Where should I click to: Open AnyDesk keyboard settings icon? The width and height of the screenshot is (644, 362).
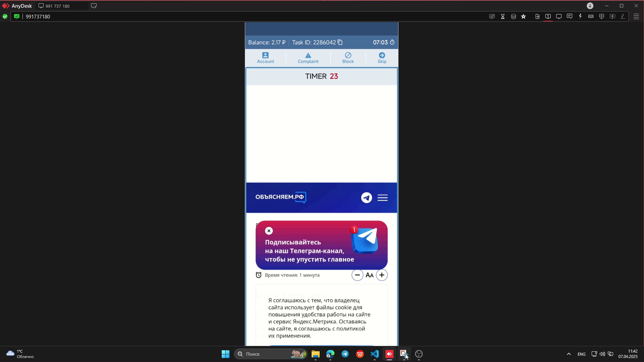[x=591, y=16]
